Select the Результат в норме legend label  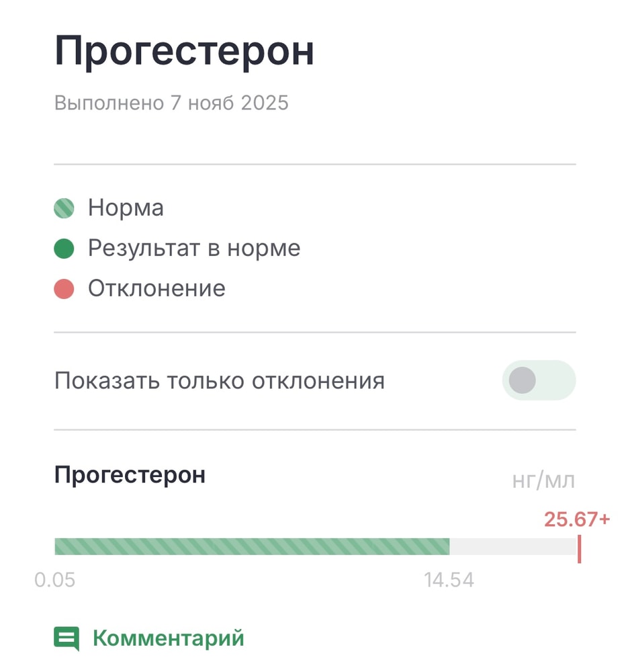194,249
